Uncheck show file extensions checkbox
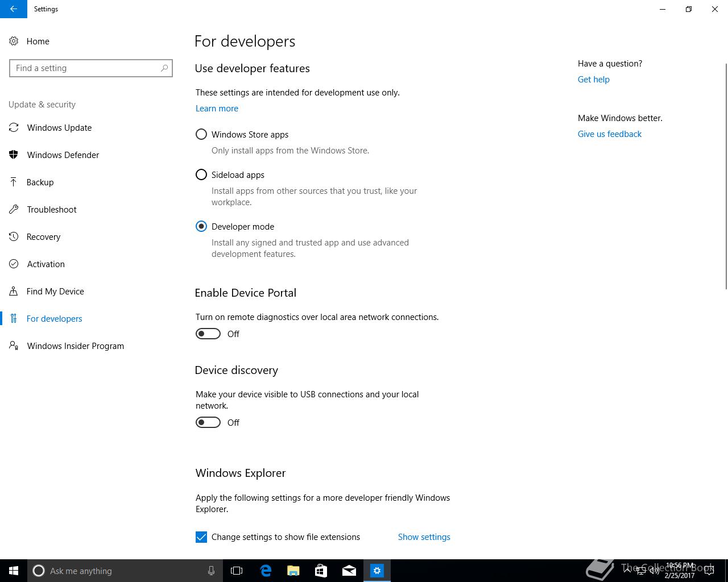The width and height of the screenshot is (728, 582). pyautogui.click(x=201, y=537)
